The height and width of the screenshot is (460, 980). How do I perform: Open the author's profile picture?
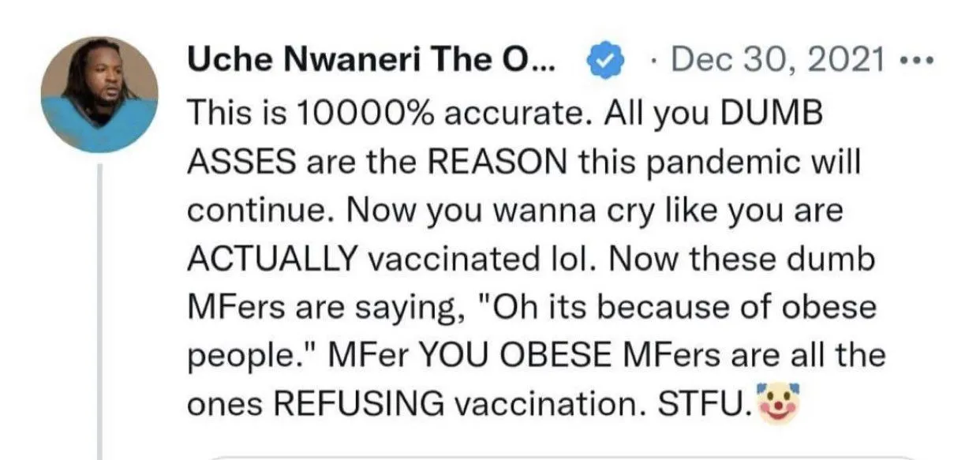coord(99,95)
